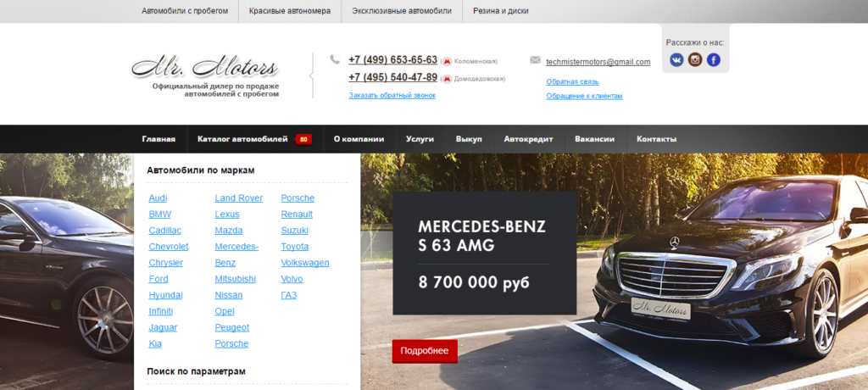Click the email envelope icon
Image resolution: width=868 pixels, height=390 pixels.
coord(536,60)
